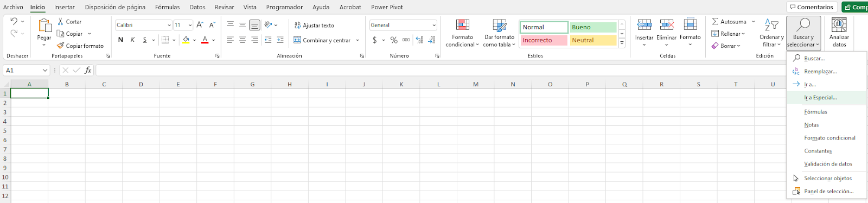Click the decrease indent icon

pos(268,40)
